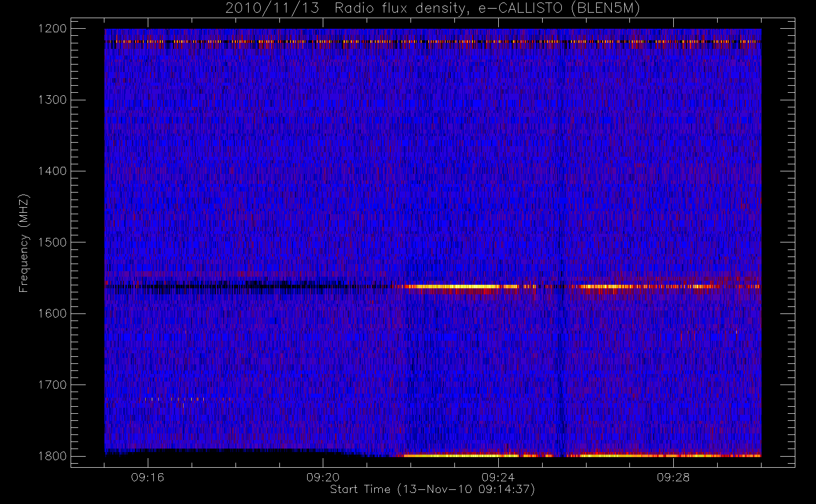
Task: Click the 1300 frequency tick label
Action: 52,100
